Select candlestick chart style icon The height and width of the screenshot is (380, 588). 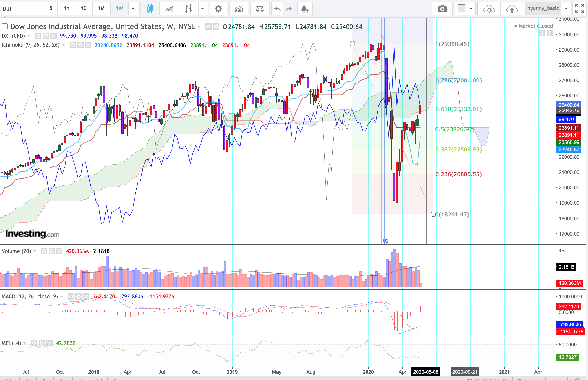[150, 9]
